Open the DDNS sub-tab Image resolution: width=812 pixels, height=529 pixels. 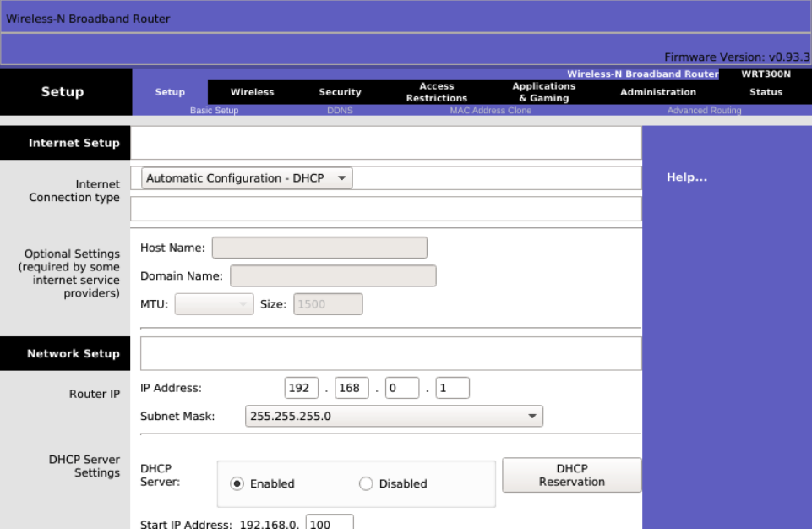pyautogui.click(x=340, y=111)
